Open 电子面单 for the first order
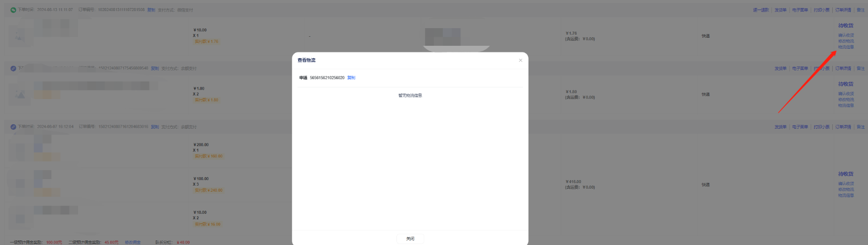Viewport: 868px width, 245px height. click(x=800, y=10)
